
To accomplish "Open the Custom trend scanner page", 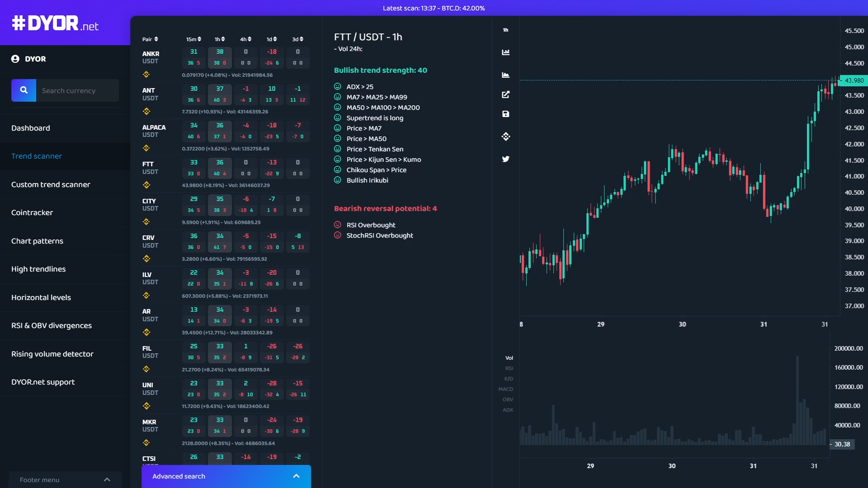I will (x=65, y=185).
